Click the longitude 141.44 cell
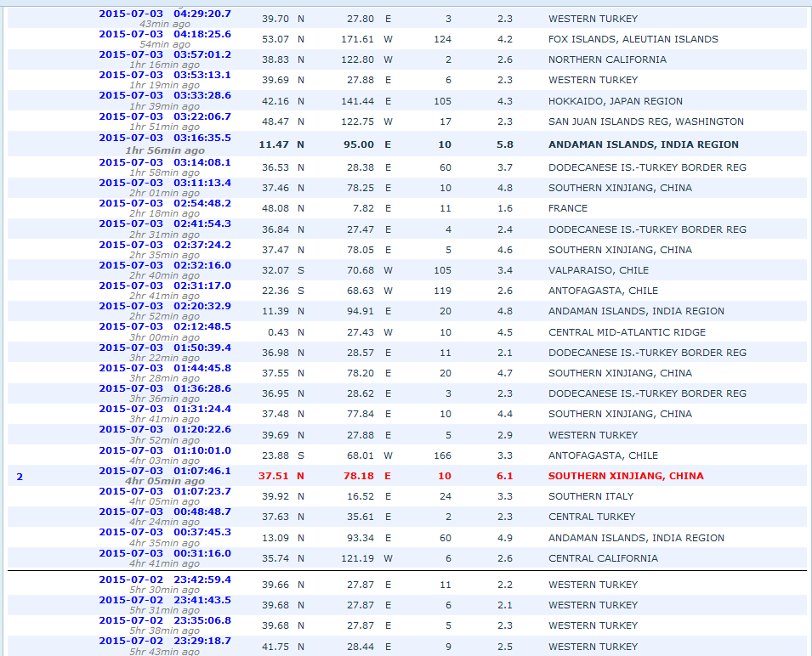Image resolution: width=812 pixels, height=656 pixels. [x=357, y=101]
